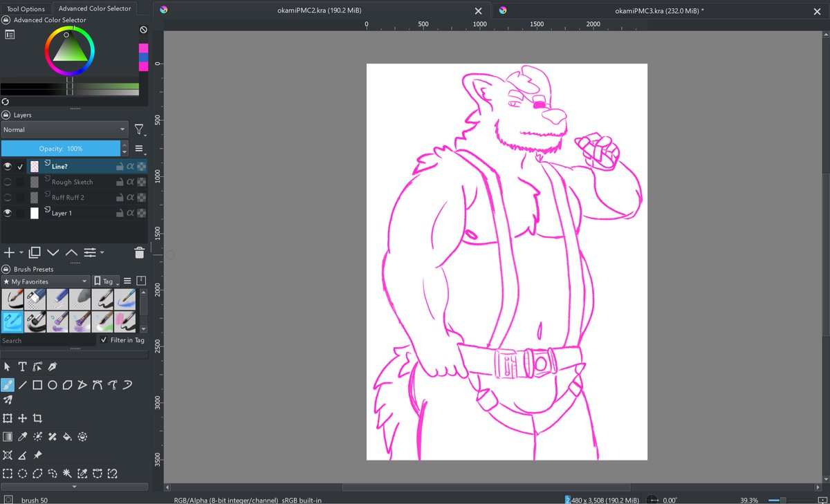Image resolution: width=830 pixels, height=504 pixels.
Task: Select the Colorize Mask tool
Action: point(37,436)
